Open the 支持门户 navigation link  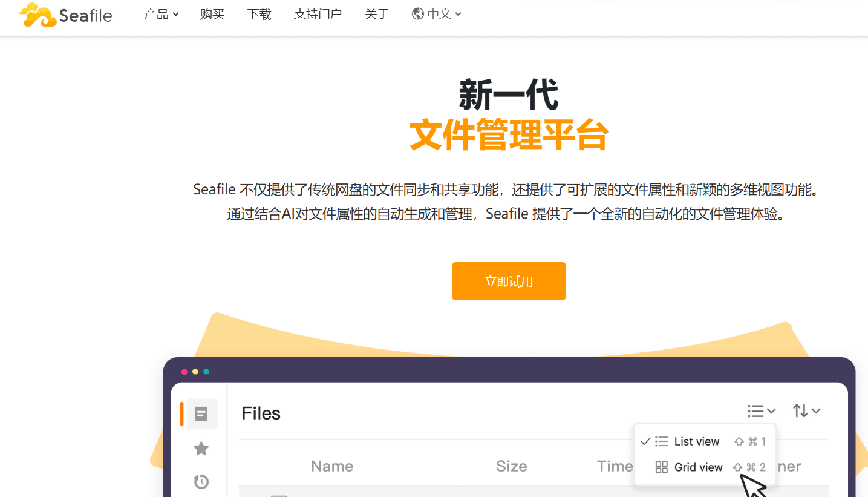pos(318,14)
